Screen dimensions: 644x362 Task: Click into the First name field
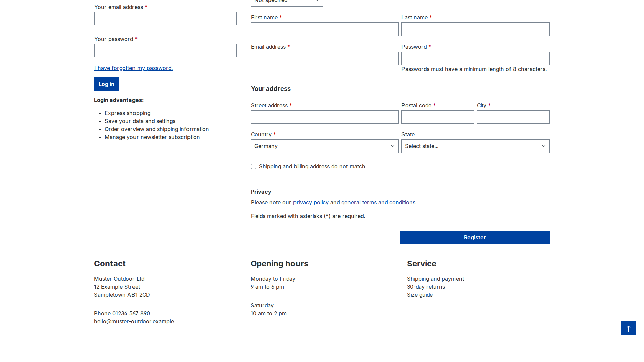(325, 29)
